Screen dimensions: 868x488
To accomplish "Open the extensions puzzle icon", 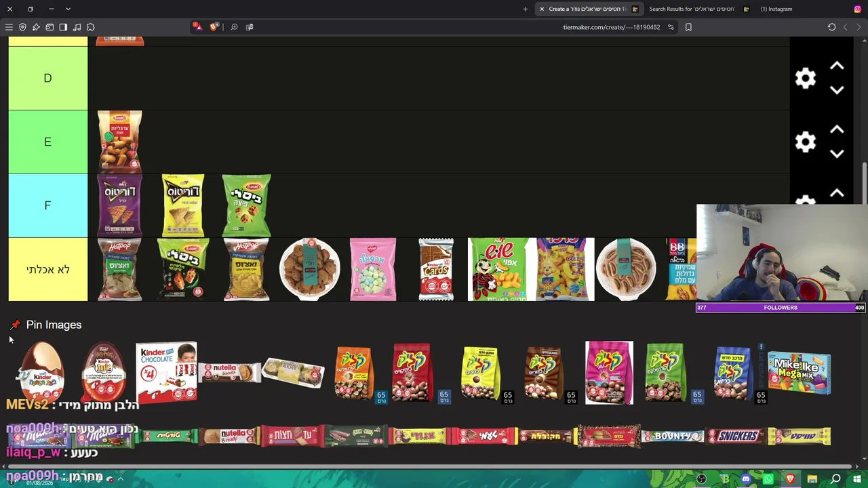I will tap(90, 27).
